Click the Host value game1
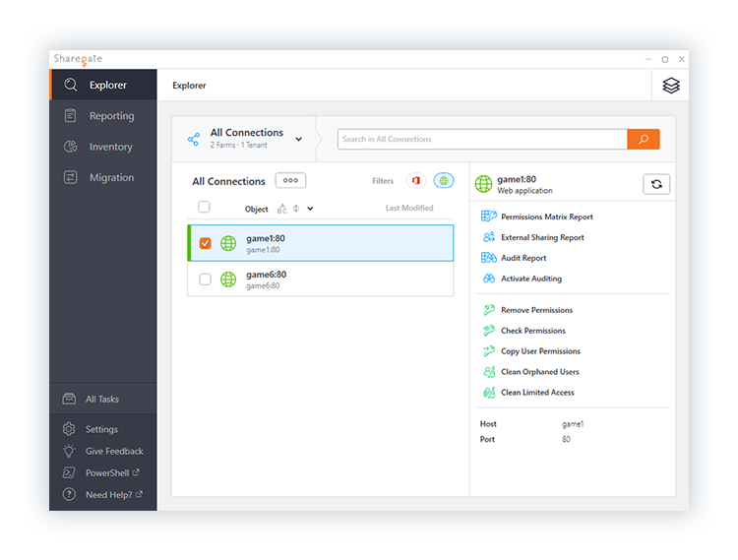Image resolution: width=738 pixels, height=560 pixels. pyautogui.click(x=573, y=424)
